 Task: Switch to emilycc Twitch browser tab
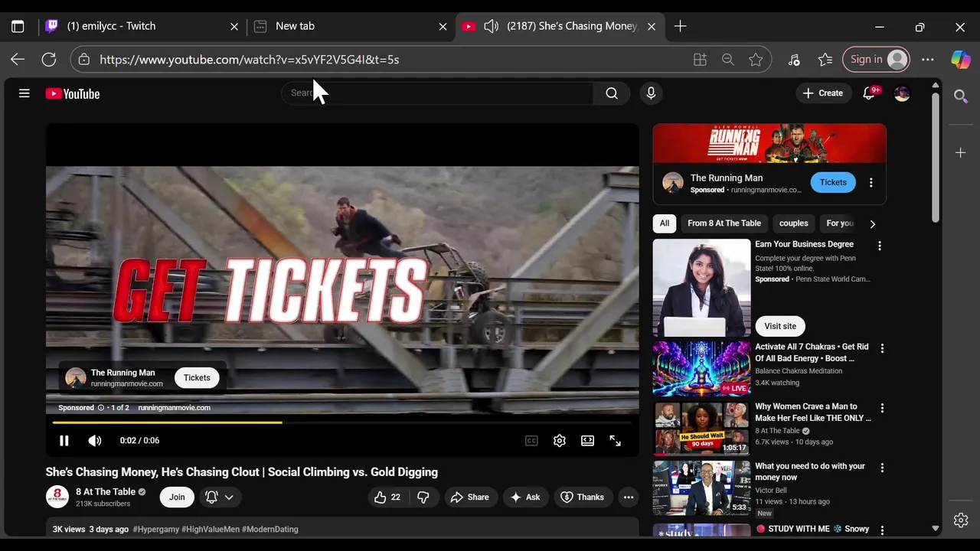[x=142, y=26]
